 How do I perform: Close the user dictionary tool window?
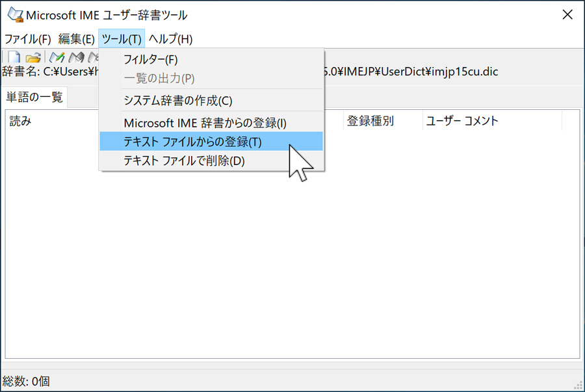pos(567,15)
